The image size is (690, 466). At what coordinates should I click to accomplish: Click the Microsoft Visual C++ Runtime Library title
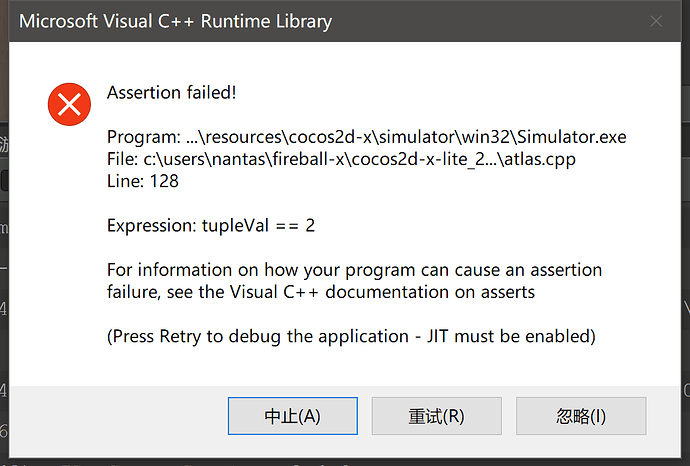pyautogui.click(x=176, y=21)
